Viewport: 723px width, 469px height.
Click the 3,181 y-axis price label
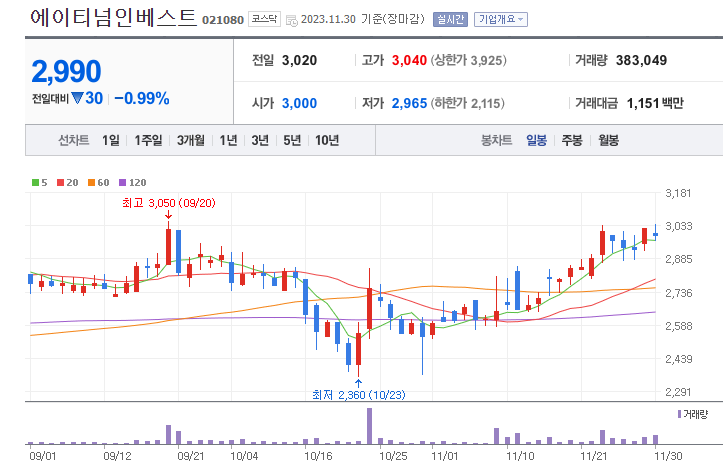(678, 193)
